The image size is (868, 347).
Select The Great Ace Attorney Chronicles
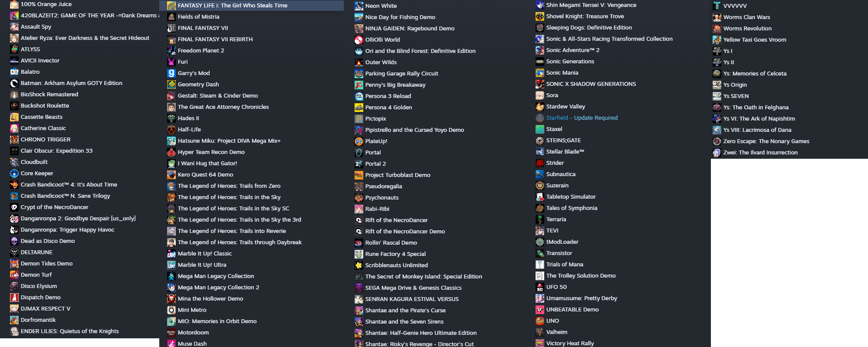[x=223, y=107]
